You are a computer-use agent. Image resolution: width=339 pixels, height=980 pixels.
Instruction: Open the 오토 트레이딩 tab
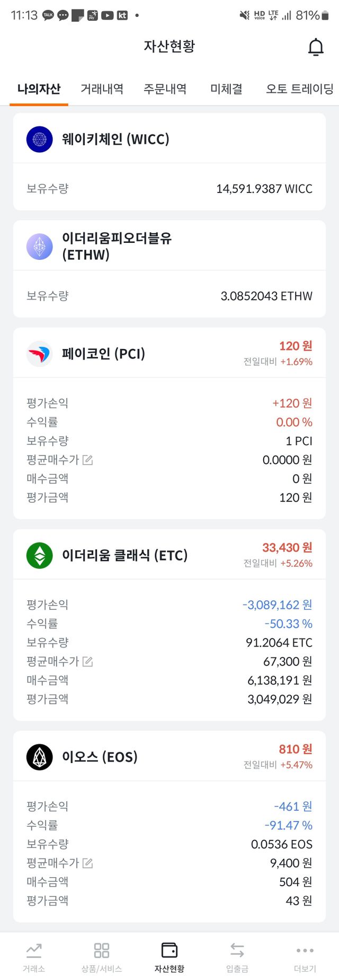pos(299,89)
